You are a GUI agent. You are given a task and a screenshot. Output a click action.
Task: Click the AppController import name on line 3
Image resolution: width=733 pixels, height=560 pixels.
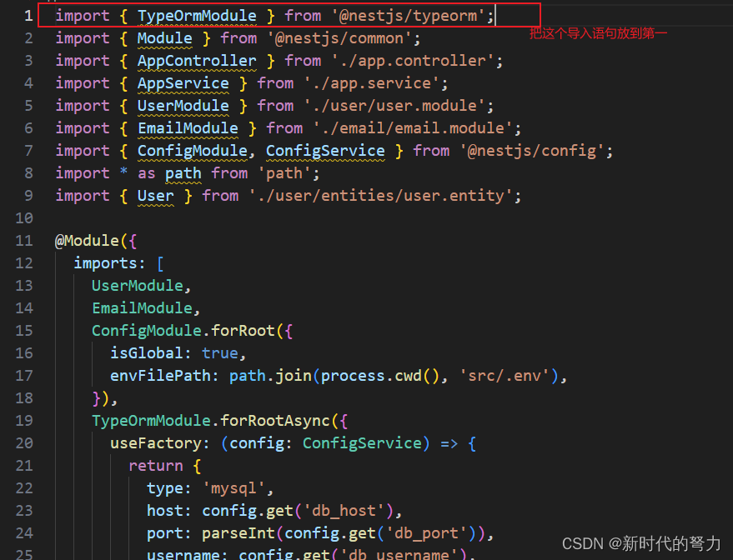pos(197,61)
